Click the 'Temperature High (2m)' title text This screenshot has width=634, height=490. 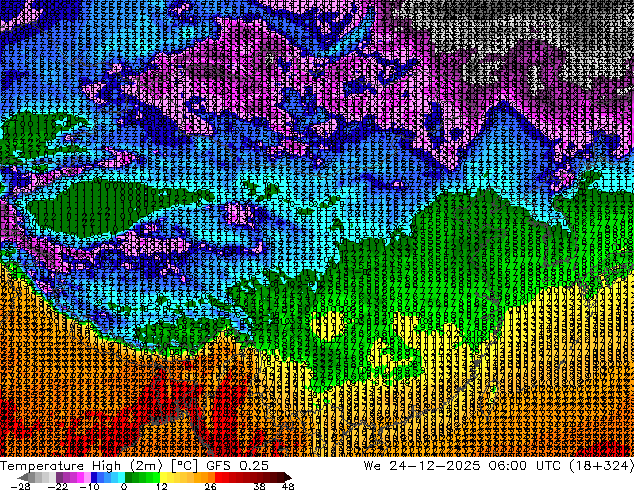[x=81, y=466]
